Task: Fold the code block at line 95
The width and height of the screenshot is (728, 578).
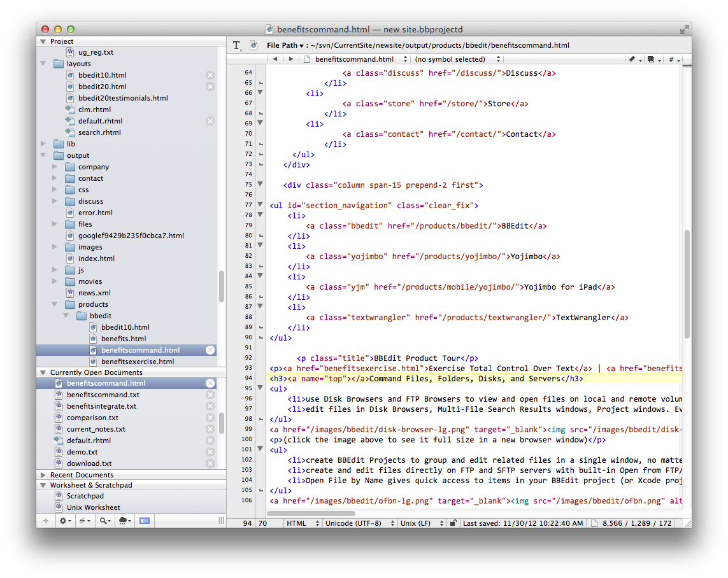Action: pyautogui.click(x=261, y=388)
